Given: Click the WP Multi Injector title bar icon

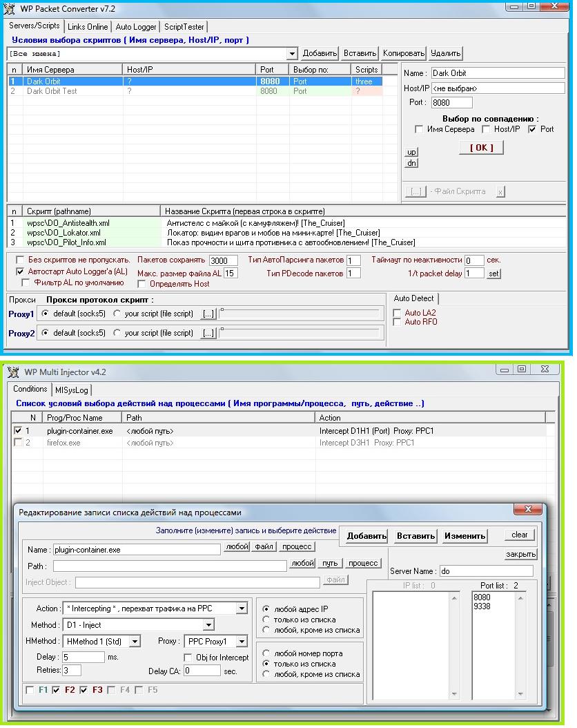Looking at the screenshot, I should 13,372.
